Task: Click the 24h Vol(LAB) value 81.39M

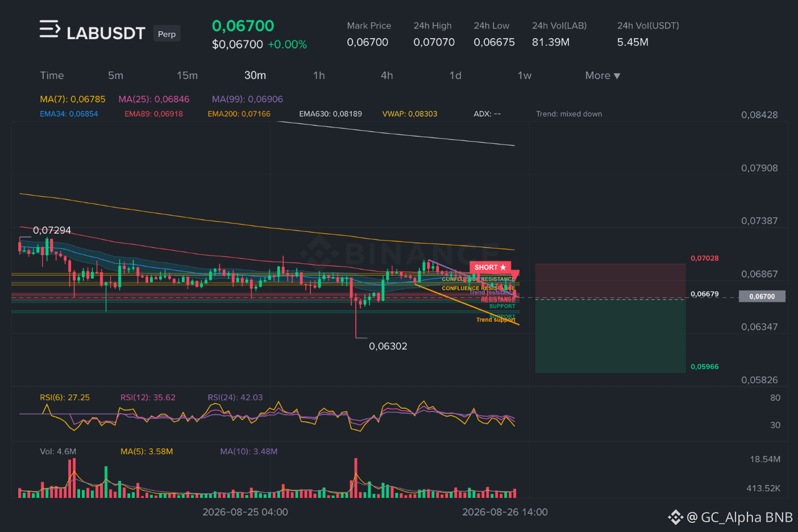Action: click(x=551, y=42)
